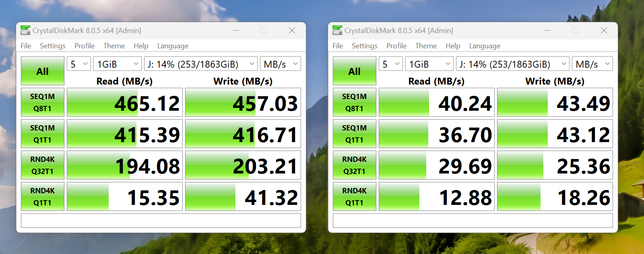644x254 pixels.
Task: Click the 465.12 read result bar
Action: (125, 103)
